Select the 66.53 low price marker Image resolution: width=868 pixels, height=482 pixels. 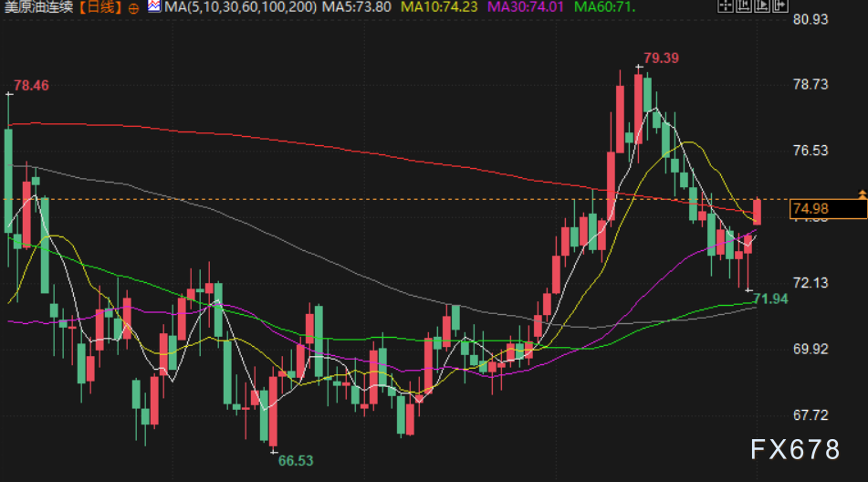[x=296, y=461]
